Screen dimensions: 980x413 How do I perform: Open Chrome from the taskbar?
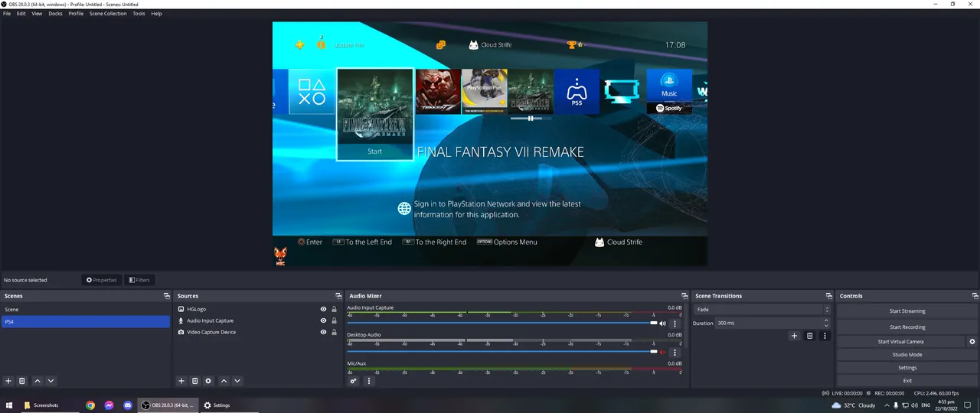point(90,405)
